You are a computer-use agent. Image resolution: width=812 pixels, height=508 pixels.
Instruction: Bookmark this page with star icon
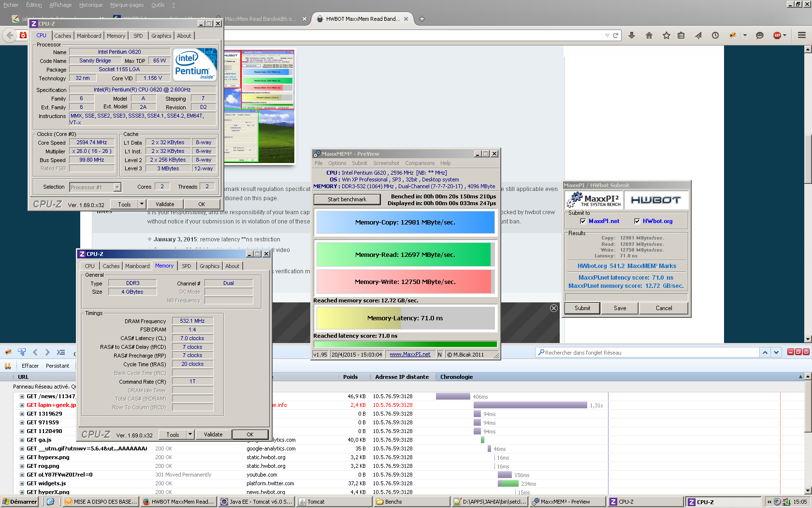667,35
